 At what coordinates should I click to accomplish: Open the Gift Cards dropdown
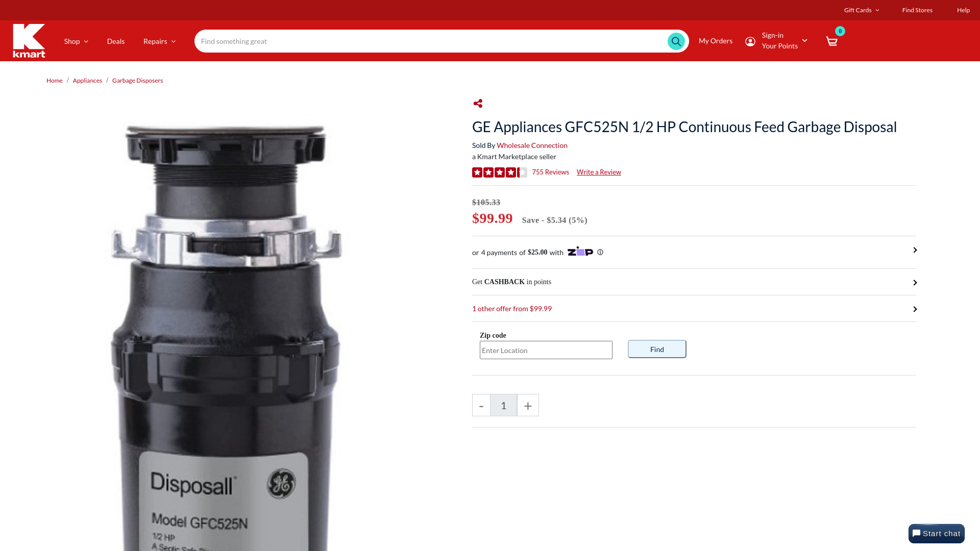[x=862, y=10]
